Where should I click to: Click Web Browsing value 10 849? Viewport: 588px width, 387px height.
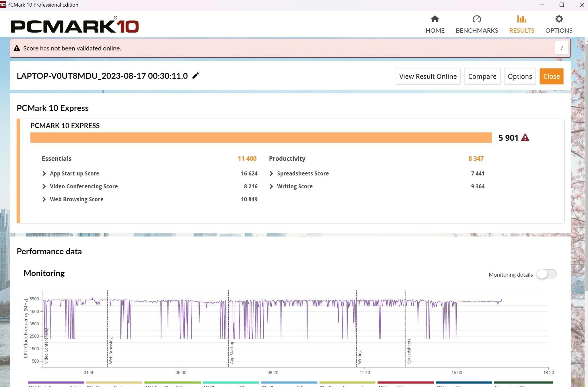point(249,199)
